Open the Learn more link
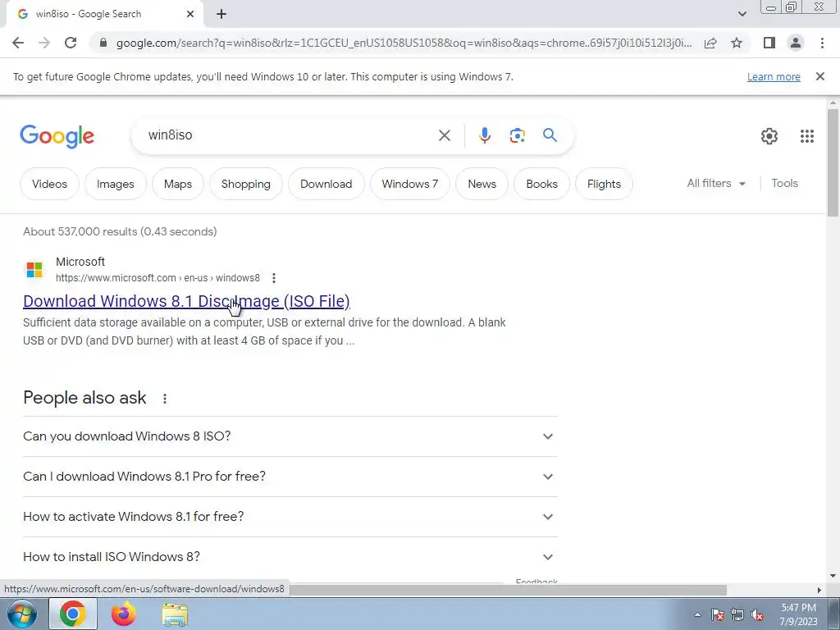840x630 pixels. click(774, 76)
